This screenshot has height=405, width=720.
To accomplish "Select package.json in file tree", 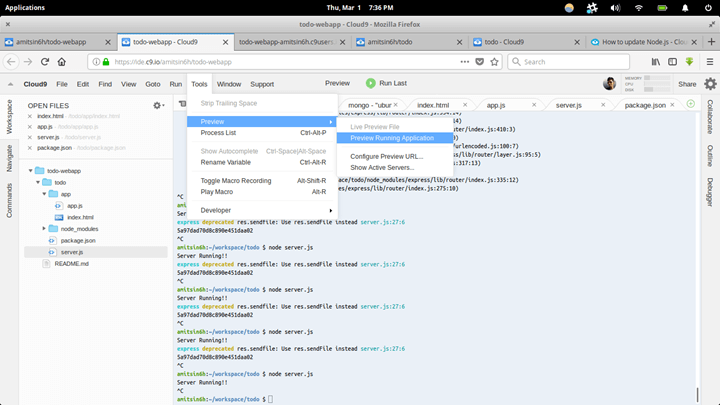I will tap(78, 240).
